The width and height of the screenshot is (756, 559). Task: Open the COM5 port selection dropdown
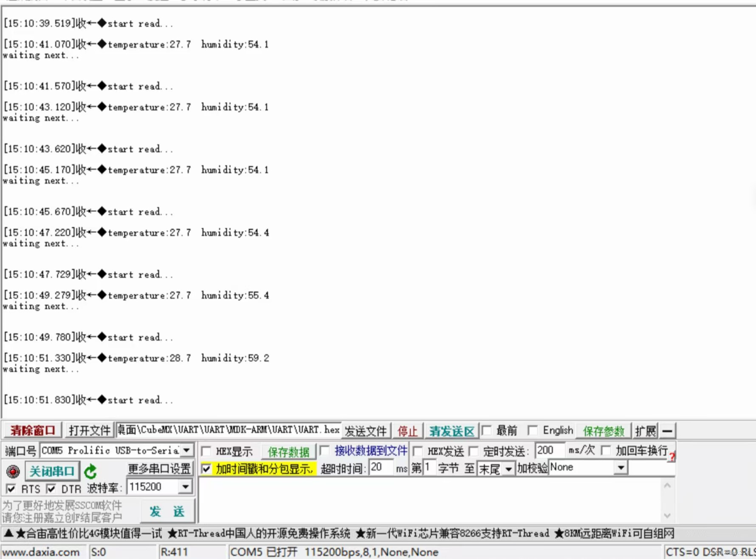[187, 450]
